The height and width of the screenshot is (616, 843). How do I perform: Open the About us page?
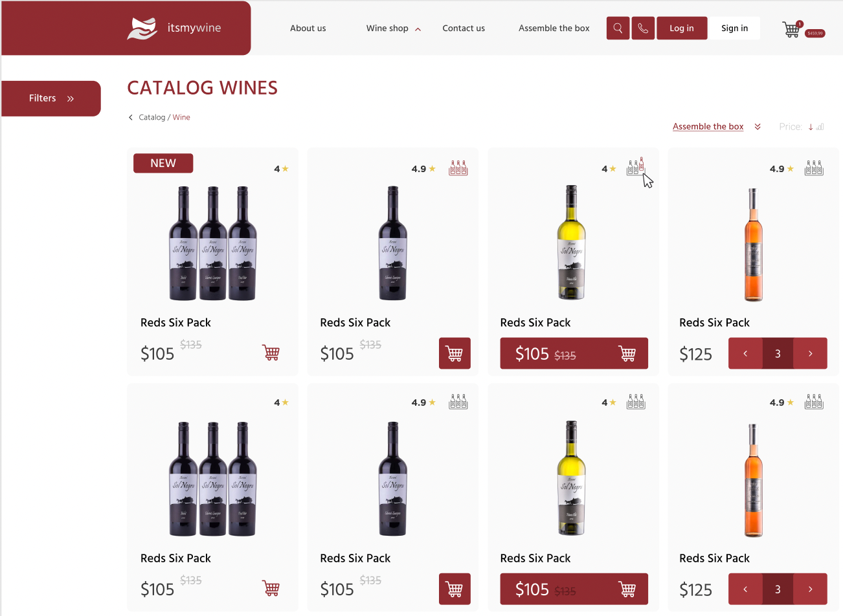click(308, 28)
